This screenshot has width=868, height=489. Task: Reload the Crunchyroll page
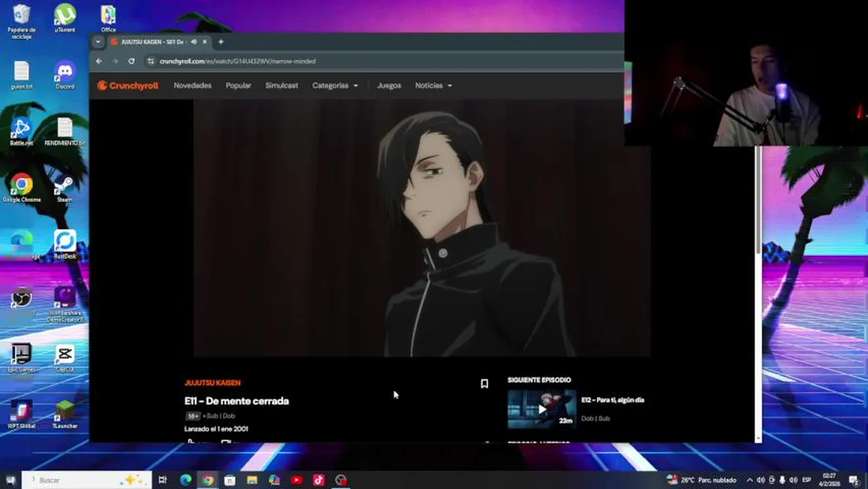(x=131, y=61)
